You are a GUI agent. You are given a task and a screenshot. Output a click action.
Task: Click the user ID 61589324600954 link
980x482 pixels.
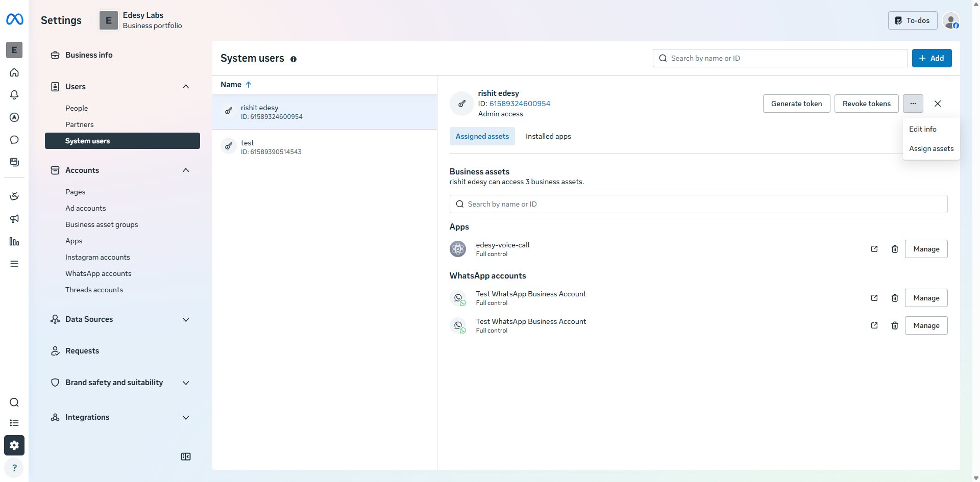520,104
